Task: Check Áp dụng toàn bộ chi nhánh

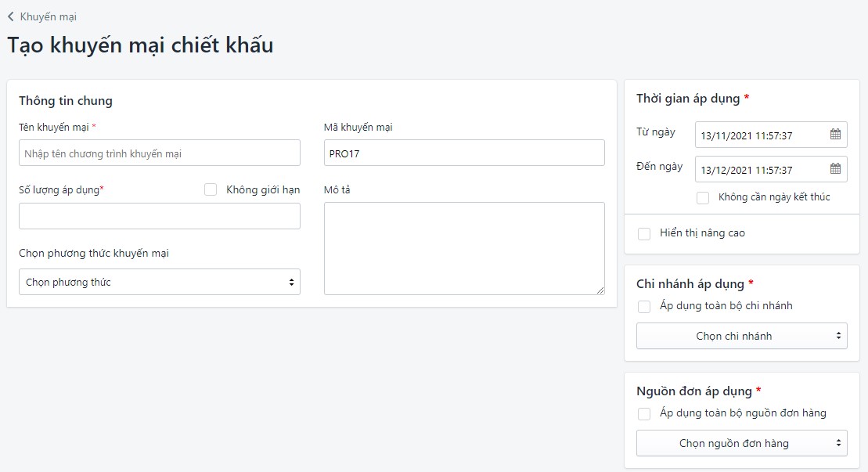Action: (644, 307)
